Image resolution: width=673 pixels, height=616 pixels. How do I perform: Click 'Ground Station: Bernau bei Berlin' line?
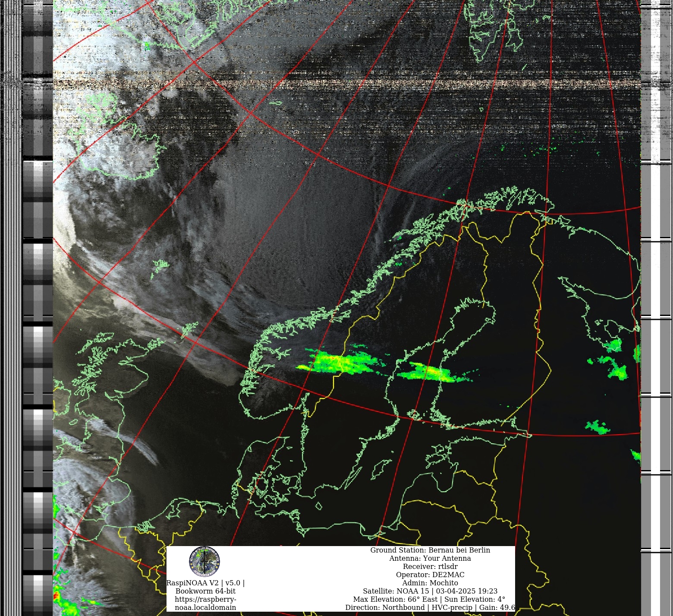[x=430, y=550]
